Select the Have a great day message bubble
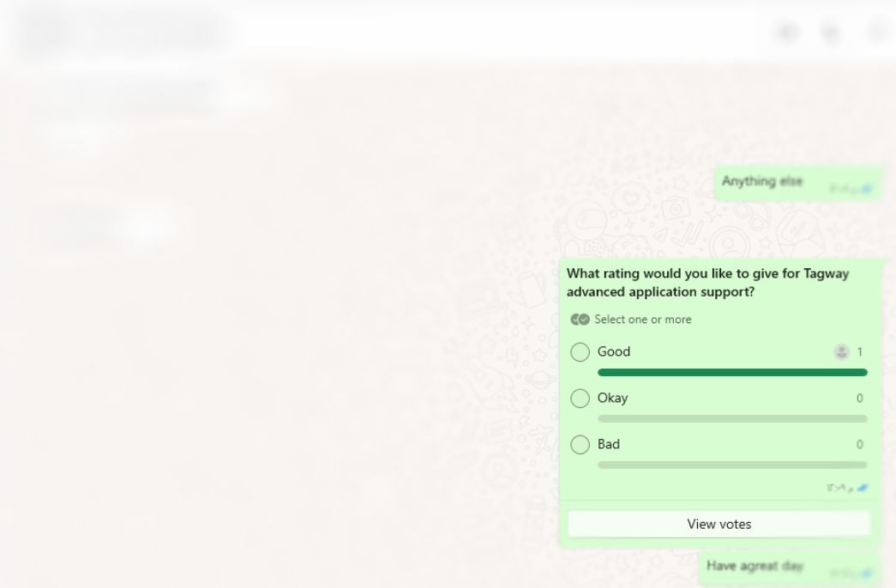The image size is (896, 588). [755, 567]
